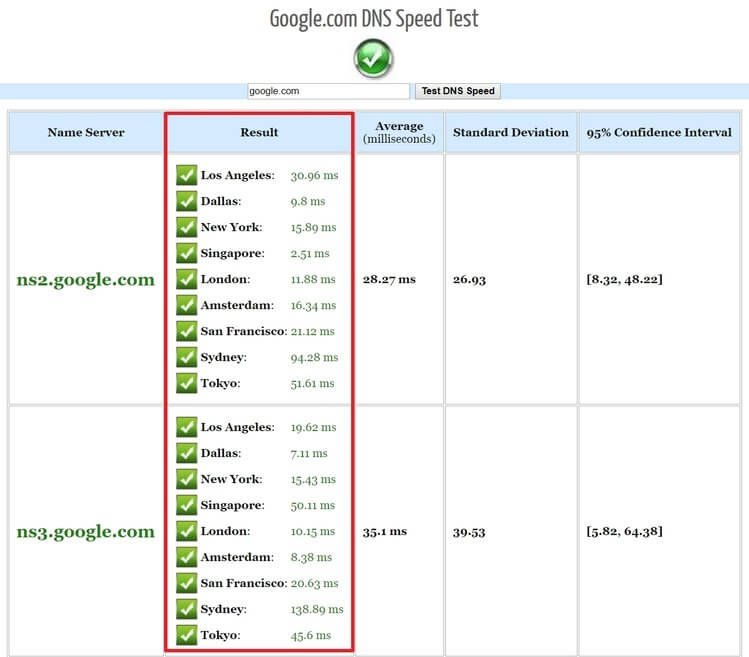Select the 28.27 ms average value
Image resolution: width=749 pixels, height=657 pixels.
(x=389, y=280)
